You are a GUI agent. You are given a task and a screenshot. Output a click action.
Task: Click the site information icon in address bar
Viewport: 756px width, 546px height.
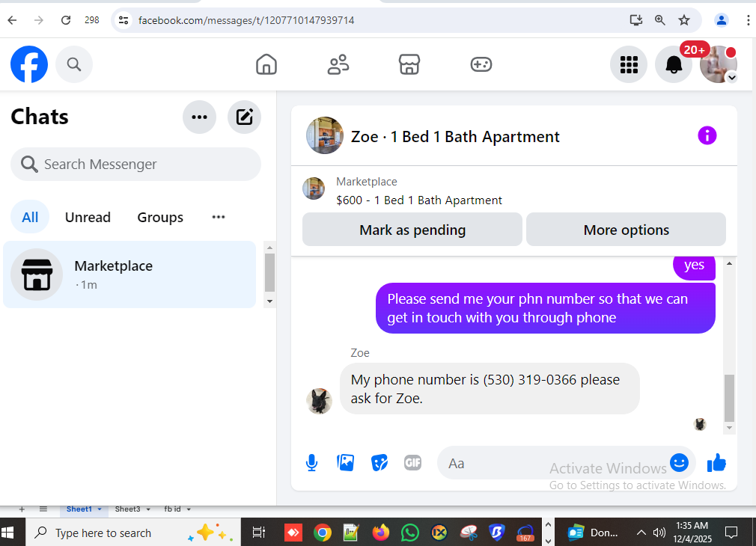(124, 20)
